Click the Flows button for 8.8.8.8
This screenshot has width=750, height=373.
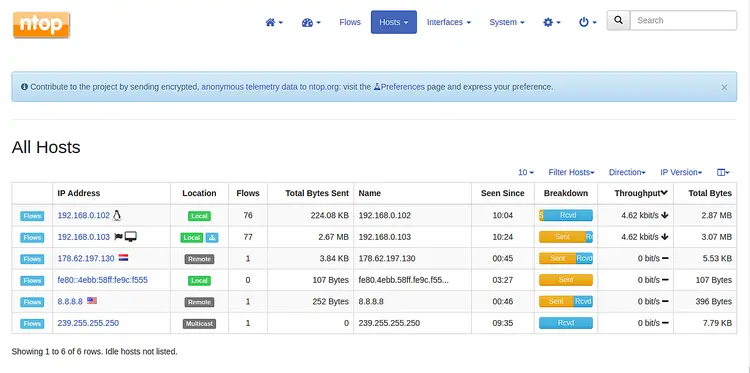[x=32, y=302]
